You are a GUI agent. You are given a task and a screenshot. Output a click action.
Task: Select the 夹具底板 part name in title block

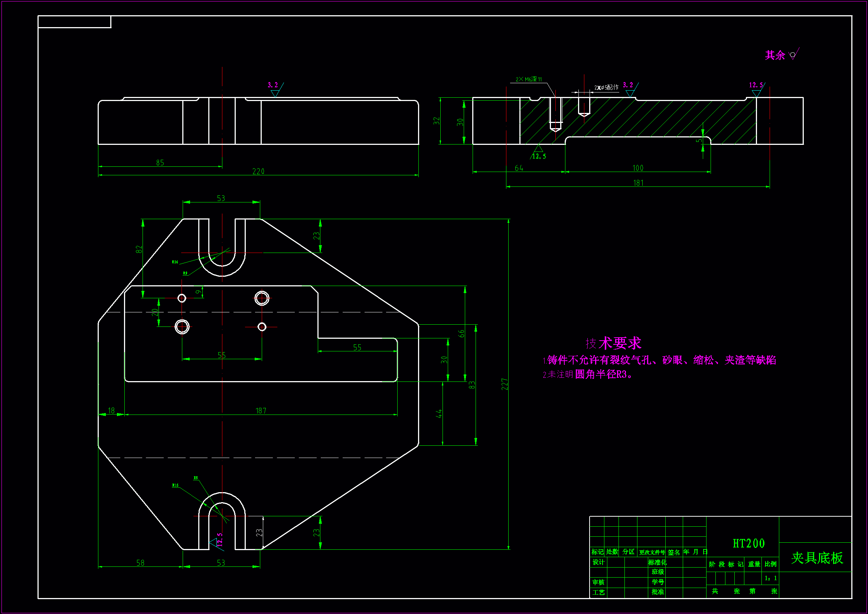coord(817,558)
